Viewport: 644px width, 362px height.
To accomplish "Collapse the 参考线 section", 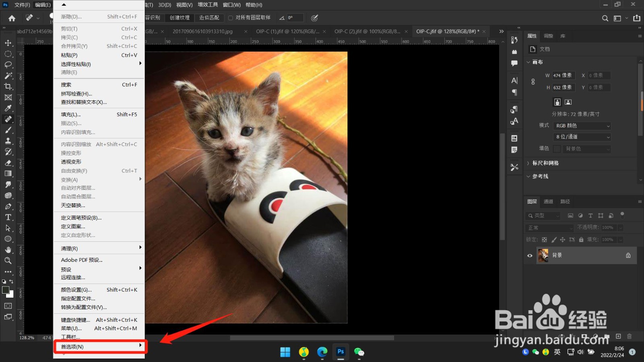I will point(528,177).
